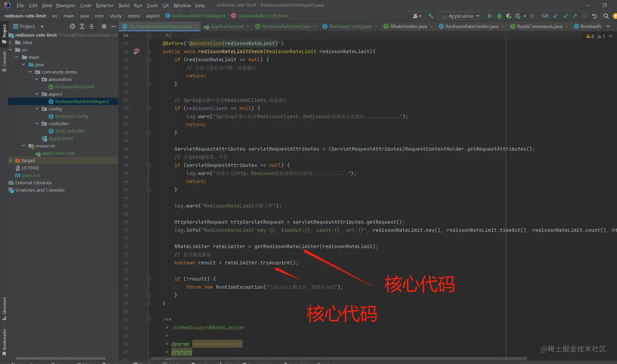Open Bookmarks tool window side tab
Screen dimensions: 617x364
click(4, 342)
